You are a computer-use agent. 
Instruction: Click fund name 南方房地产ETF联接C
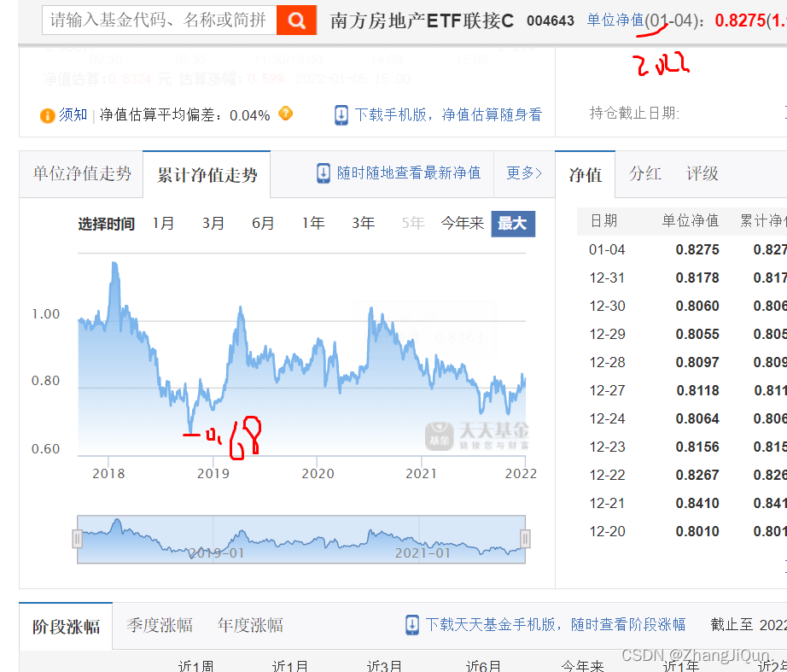click(422, 20)
